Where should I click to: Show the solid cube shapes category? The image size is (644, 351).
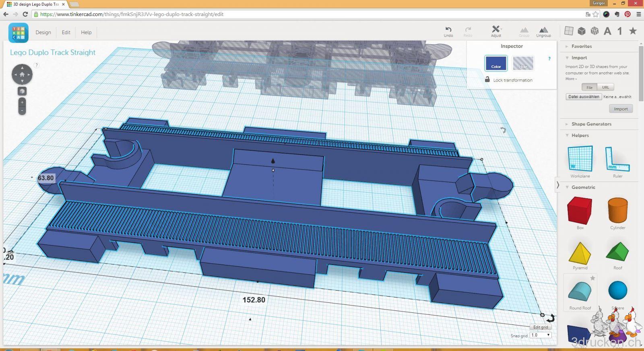(582, 31)
